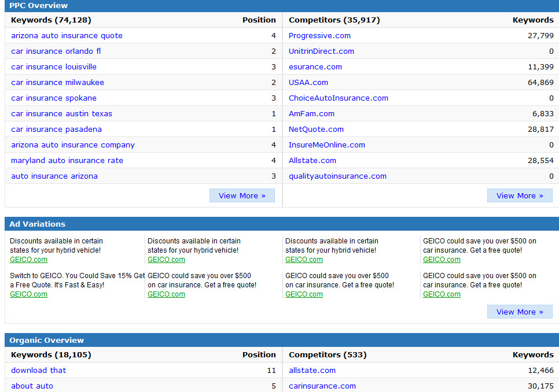Open 'car insurance orlando fl' keyword
Image resolution: width=559 pixels, height=392 pixels.
(56, 51)
